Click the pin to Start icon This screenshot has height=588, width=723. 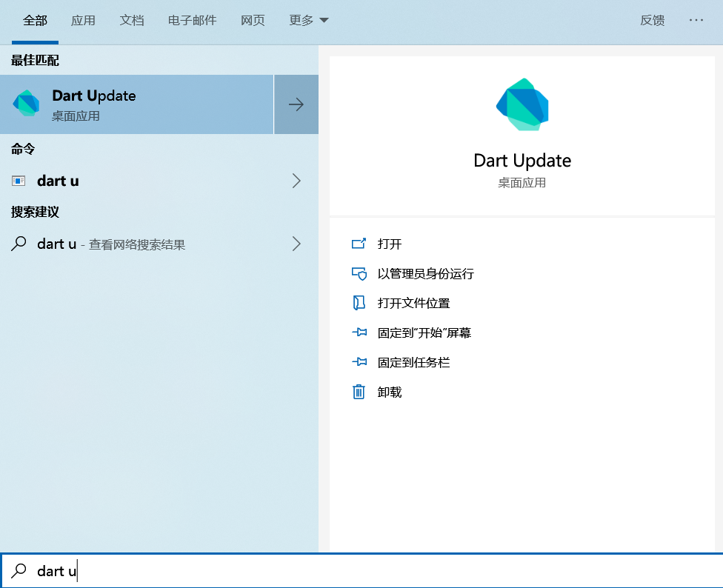click(359, 333)
